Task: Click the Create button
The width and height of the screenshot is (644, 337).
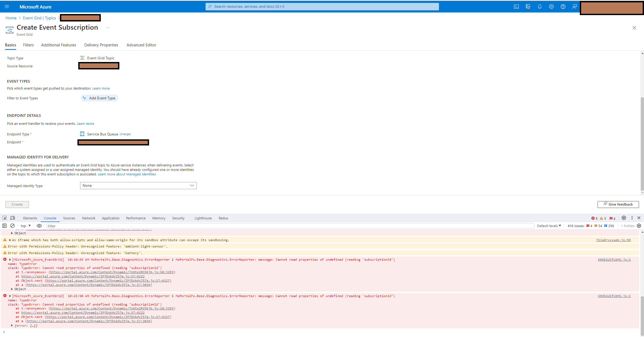Action: [x=17, y=204]
